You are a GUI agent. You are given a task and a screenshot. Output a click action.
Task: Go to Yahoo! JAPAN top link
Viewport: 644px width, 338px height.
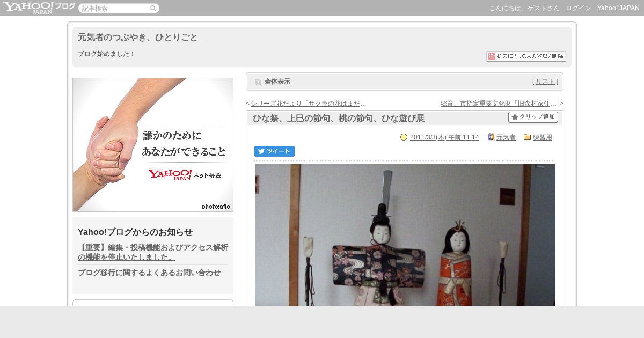[x=618, y=8]
